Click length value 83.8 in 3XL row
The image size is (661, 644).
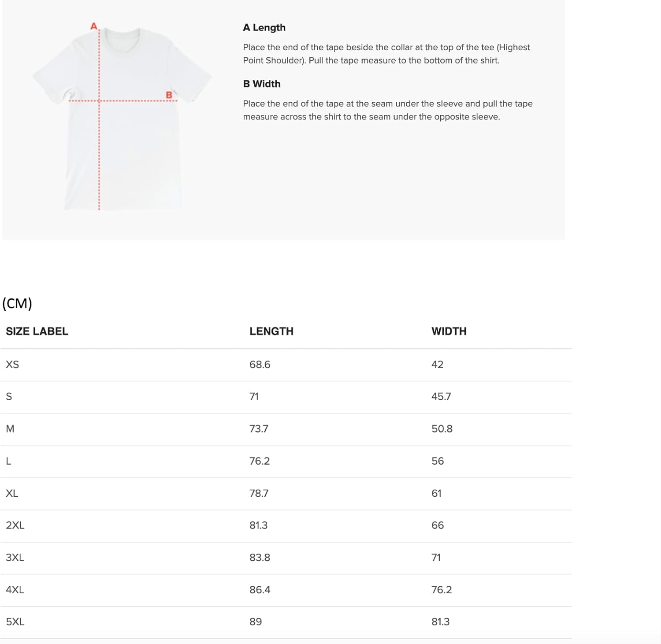point(260,558)
